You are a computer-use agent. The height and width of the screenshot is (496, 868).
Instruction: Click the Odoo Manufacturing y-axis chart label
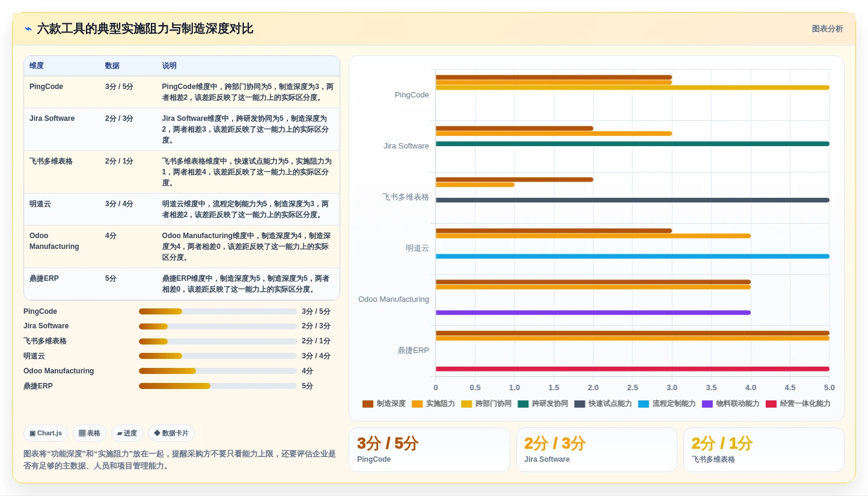click(394, 299)
